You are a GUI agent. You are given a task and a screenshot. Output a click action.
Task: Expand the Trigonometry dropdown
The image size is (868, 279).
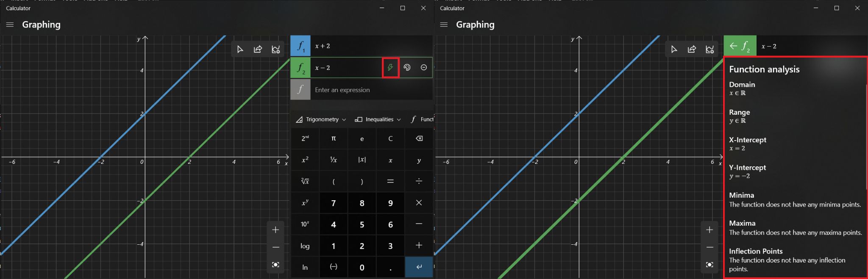[322, 119]
